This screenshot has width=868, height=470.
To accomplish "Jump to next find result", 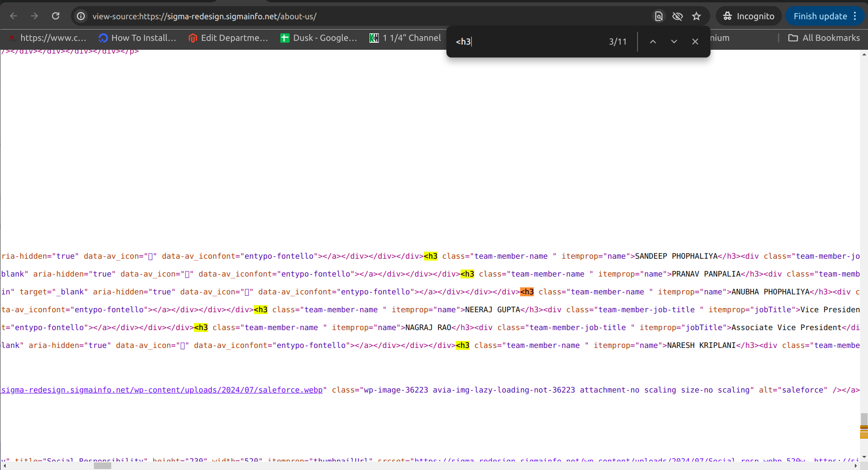I will 674,42.
